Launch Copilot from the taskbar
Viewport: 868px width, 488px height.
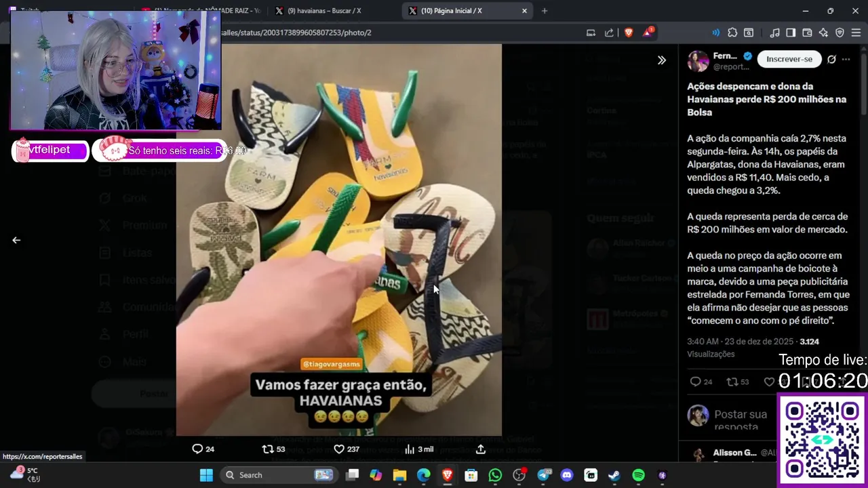click(376, 475)
